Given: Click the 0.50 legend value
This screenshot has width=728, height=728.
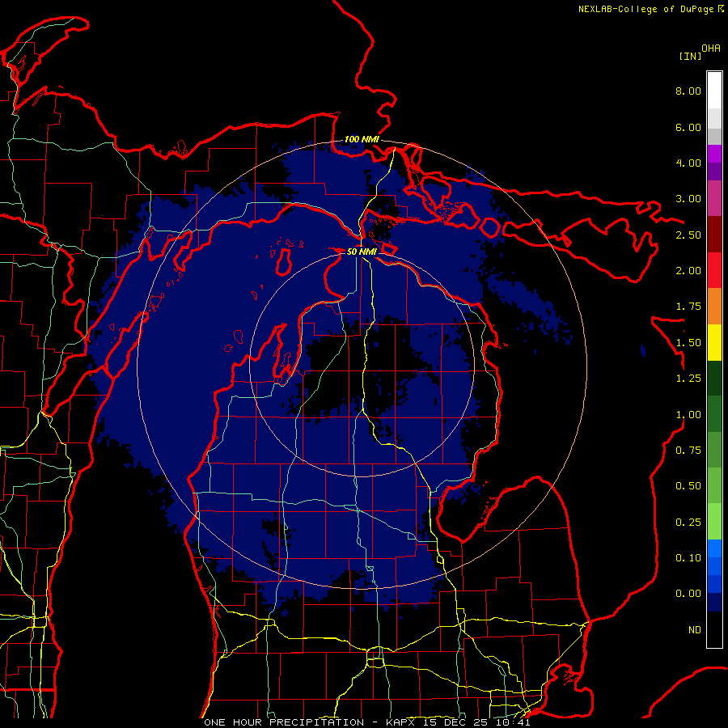Looking at the screenshot, I should coord(688,486).
